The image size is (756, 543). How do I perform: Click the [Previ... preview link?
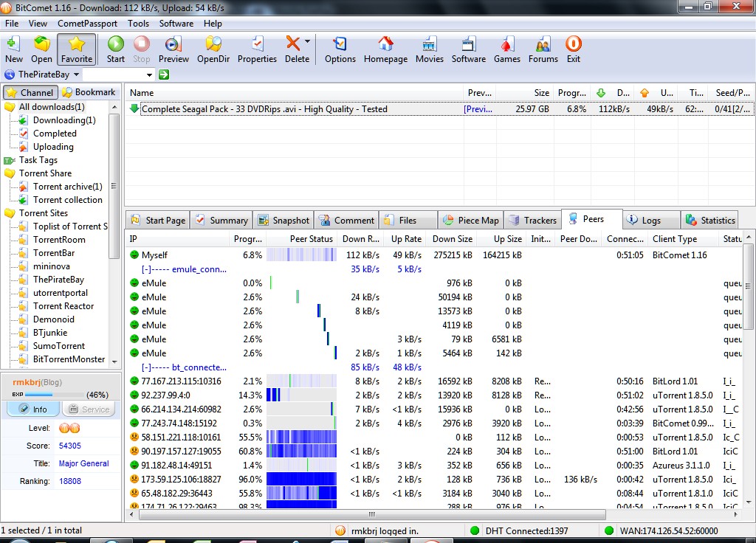click(478, 109)
